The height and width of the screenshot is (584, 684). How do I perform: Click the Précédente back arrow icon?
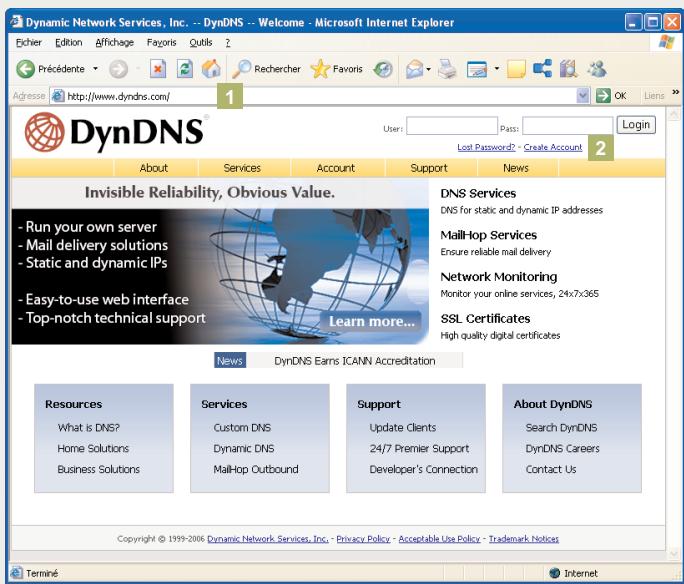pyautogui.click(x=25, y=69)
